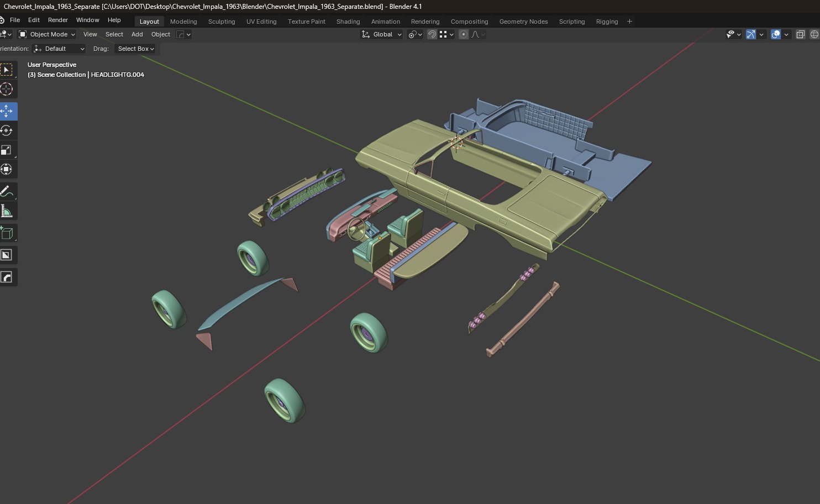Open the viewport View menu

coord(90,34)
